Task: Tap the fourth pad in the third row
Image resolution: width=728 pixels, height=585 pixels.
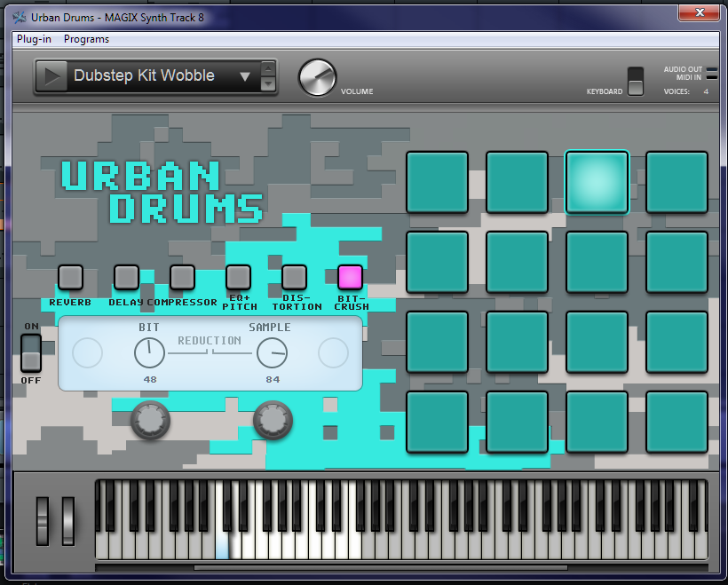Action: [677, 342]
